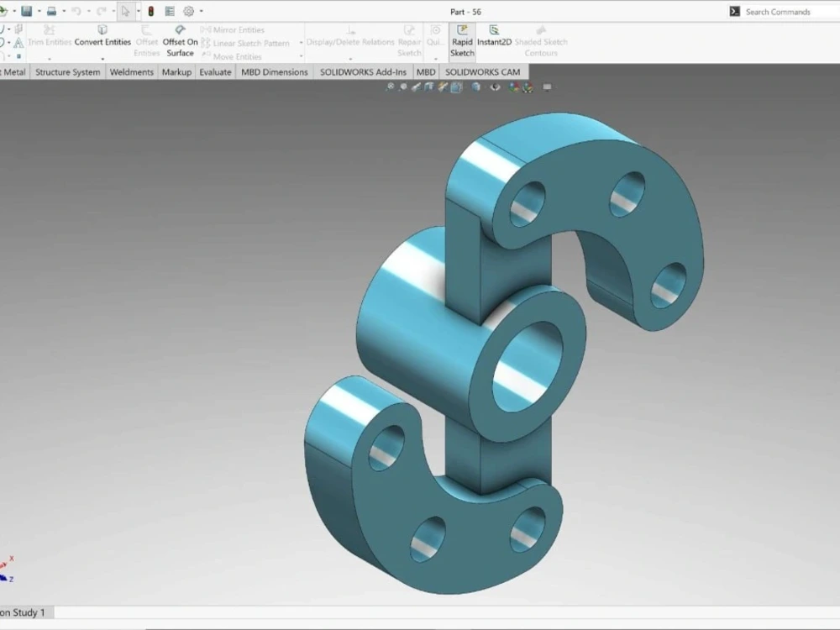This screenshot has width=840, height=630.
Task: Click the Mirror Entities tool
Action: [x=233, y=30]
